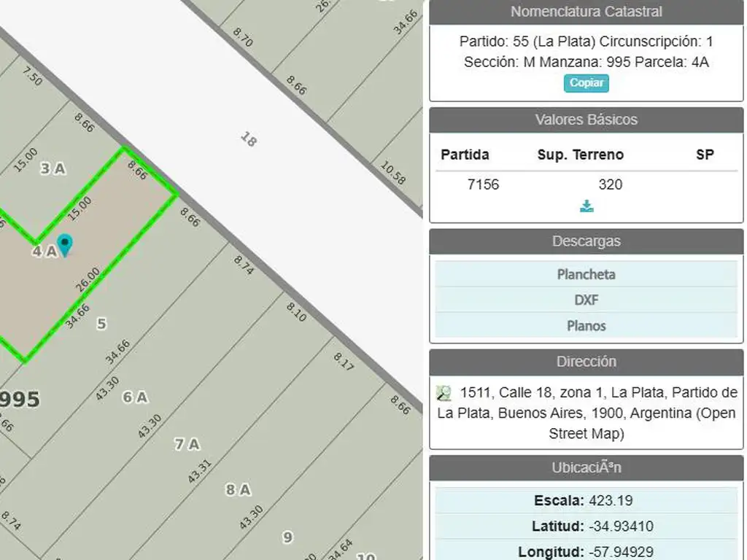Toggle the Valores Básicos panel header
Viewport: 747px width, 560px height.
[x=586, y=120]
